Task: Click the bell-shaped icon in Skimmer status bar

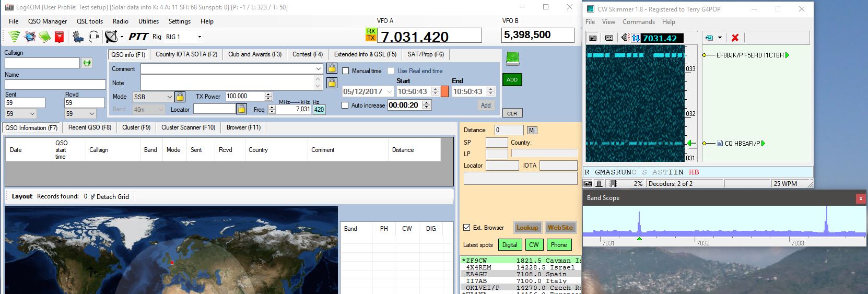Action: pyautogui.click(x=599, y=184)
